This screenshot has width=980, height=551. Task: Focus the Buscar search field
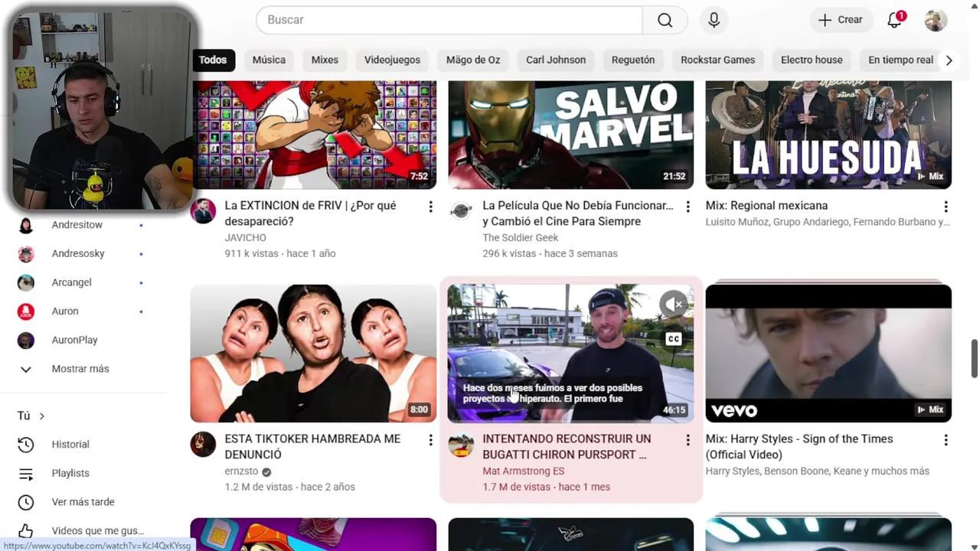449,20
